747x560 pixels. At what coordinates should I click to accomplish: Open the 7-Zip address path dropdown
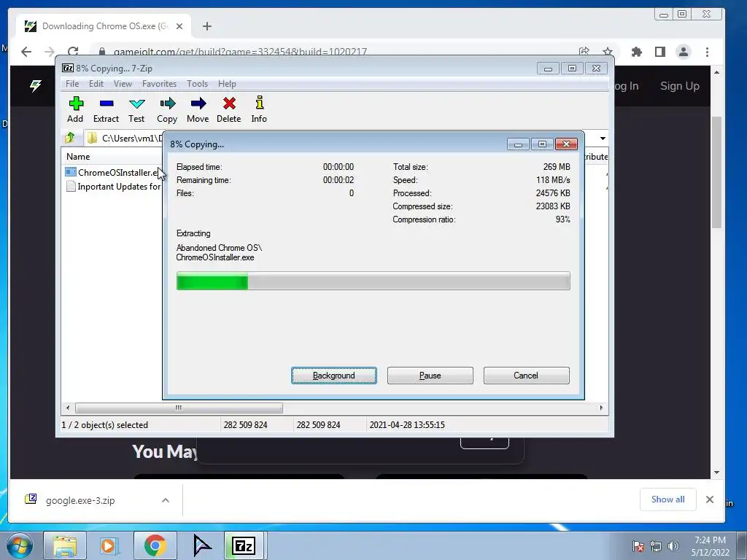pos(603,139)
